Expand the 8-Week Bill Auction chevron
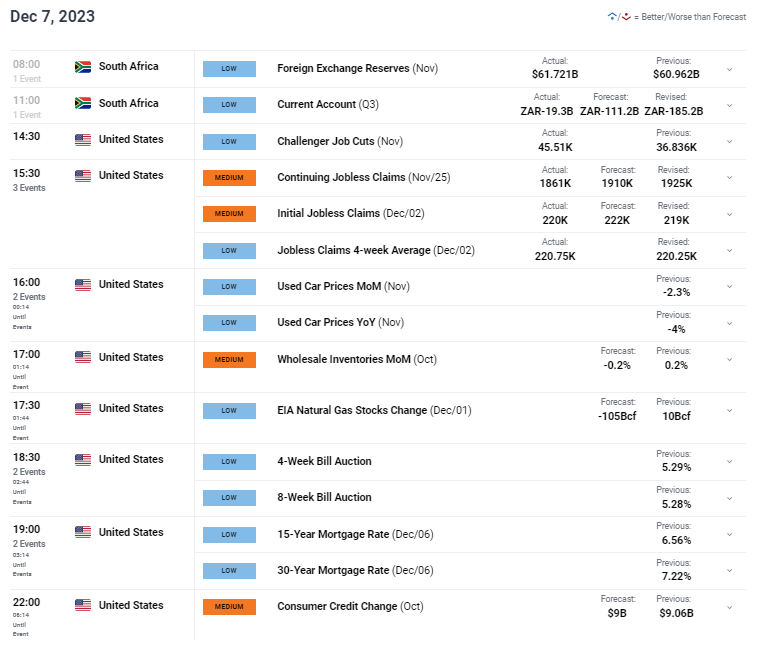Screen dimensions: 762x652 click(x=729, y=498)
